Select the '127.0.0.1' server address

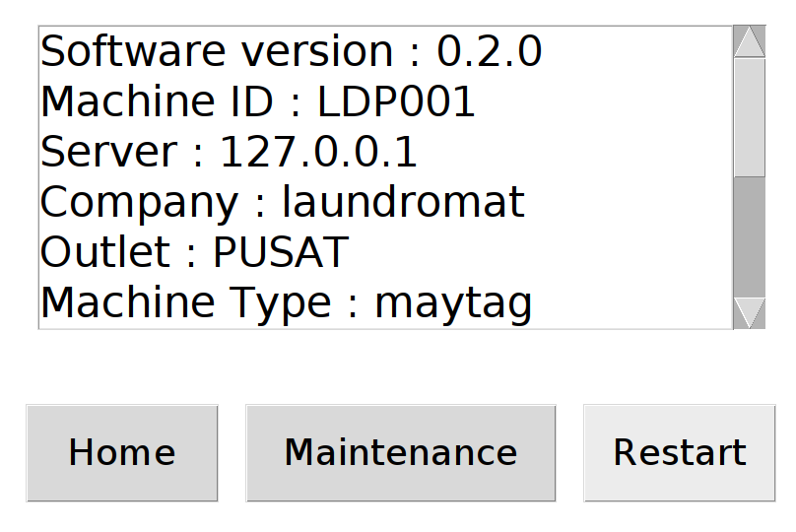318,153
